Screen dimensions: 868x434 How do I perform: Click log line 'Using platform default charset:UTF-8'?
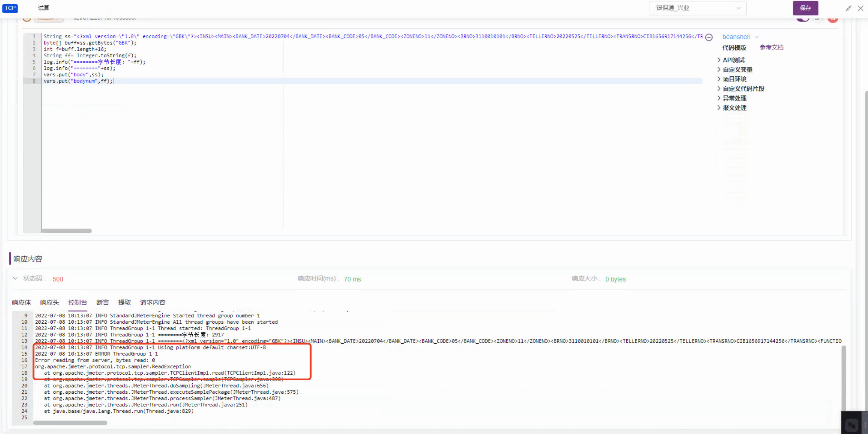(x=212, y=348)
